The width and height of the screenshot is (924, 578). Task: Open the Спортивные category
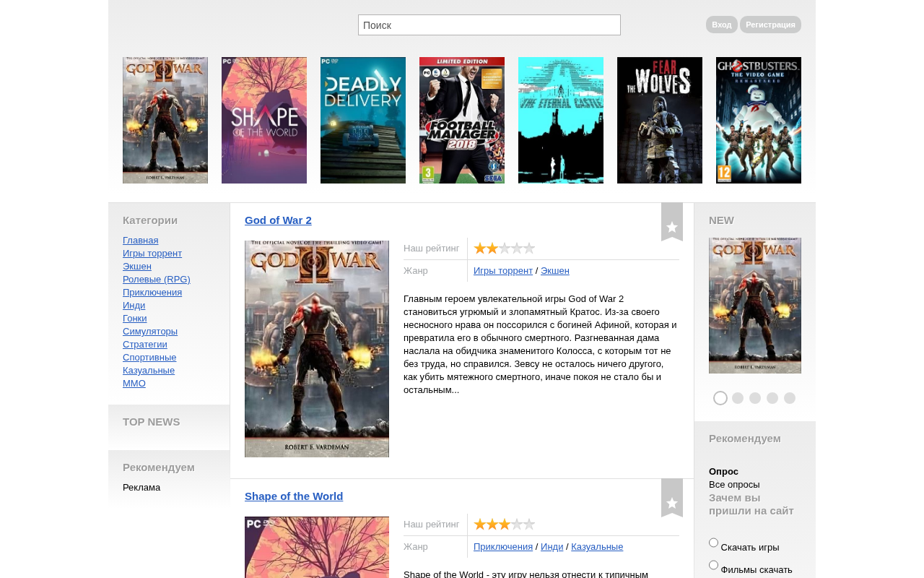pyautogui.click(x=149, y=358)
